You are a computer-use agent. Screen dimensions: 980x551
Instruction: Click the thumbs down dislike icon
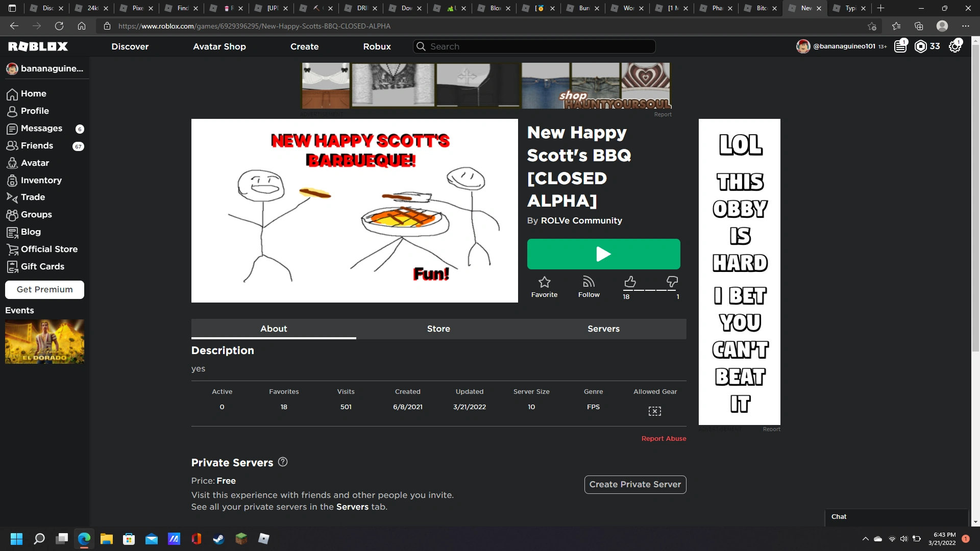coord(672,282)
